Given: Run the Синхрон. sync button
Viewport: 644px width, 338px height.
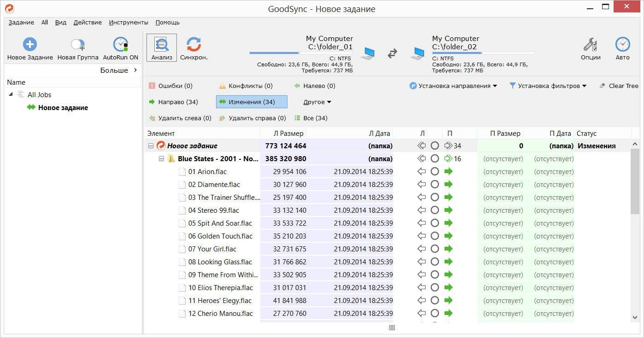Looking at the screenshot, I should [194, 47].
